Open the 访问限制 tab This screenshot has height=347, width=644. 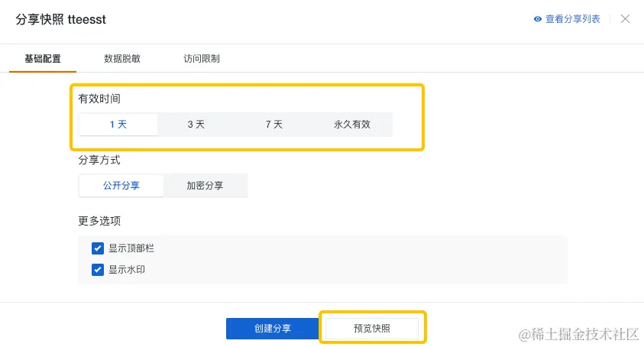click(202, 58)
